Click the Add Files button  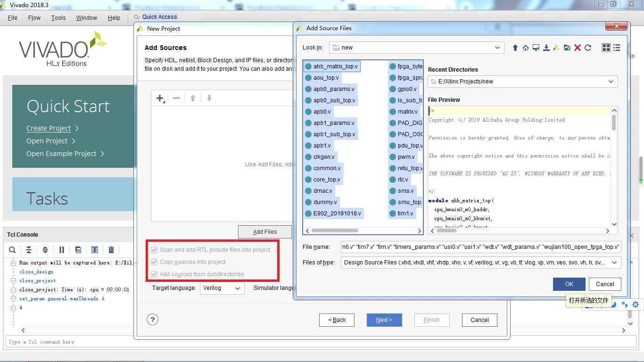click(265, 232)
